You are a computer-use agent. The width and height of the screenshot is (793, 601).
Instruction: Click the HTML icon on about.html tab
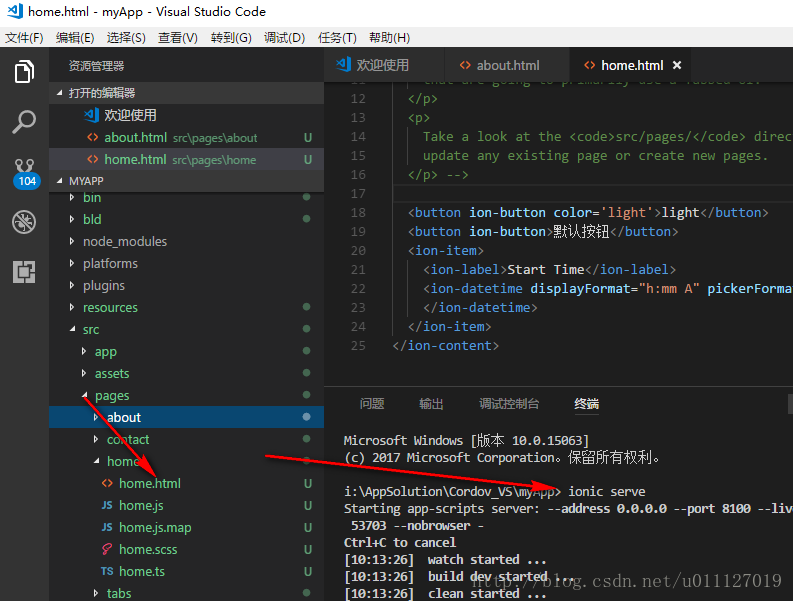(x=465, y=65)
